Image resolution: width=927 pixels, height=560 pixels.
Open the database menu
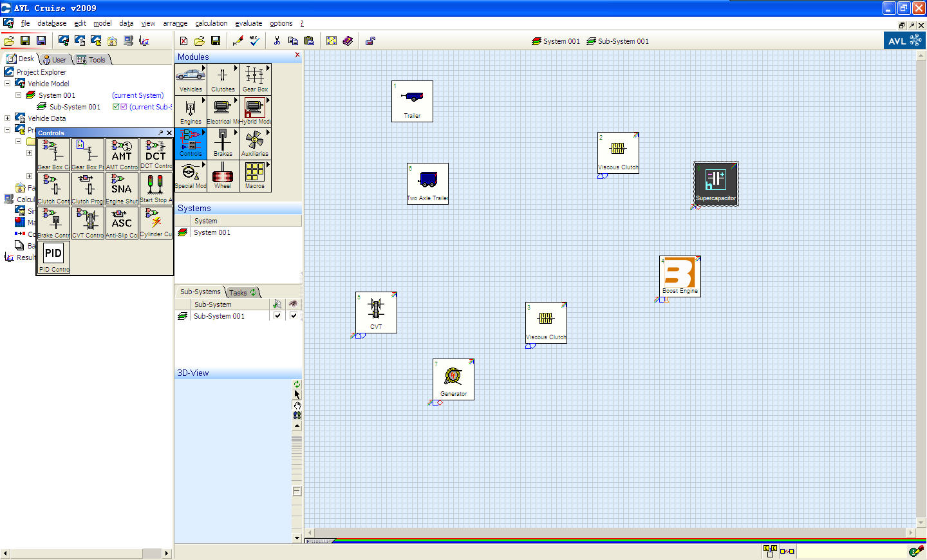51,23
